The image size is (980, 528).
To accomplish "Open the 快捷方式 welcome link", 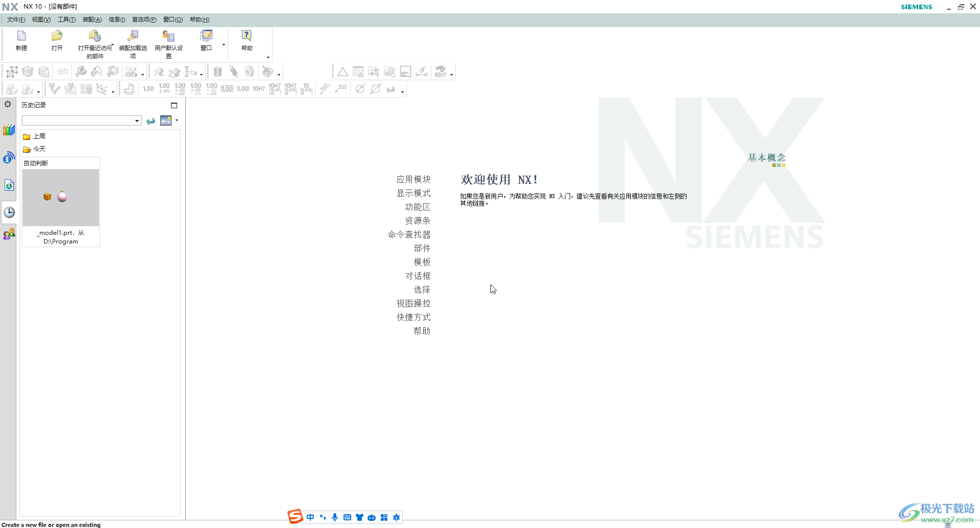I will pyautogui.click(x=413, y=317).
